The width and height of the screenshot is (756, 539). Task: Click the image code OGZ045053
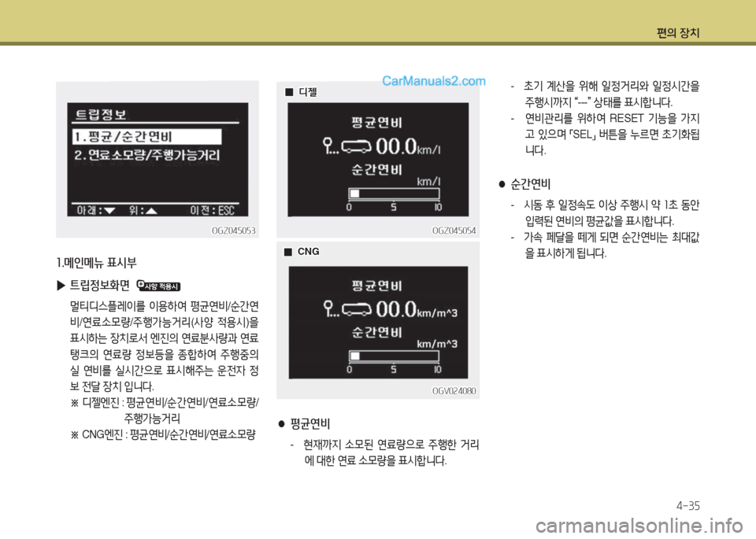[x=234, y=231]
